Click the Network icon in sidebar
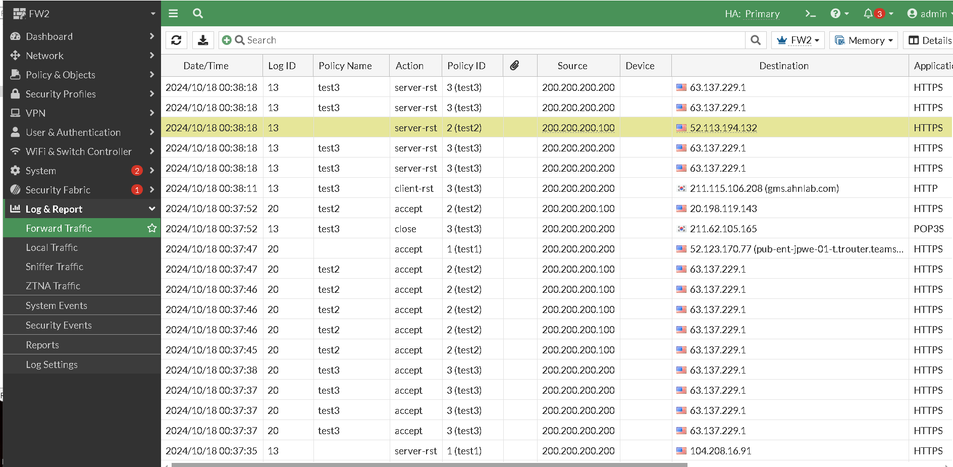 coord(15,55)
